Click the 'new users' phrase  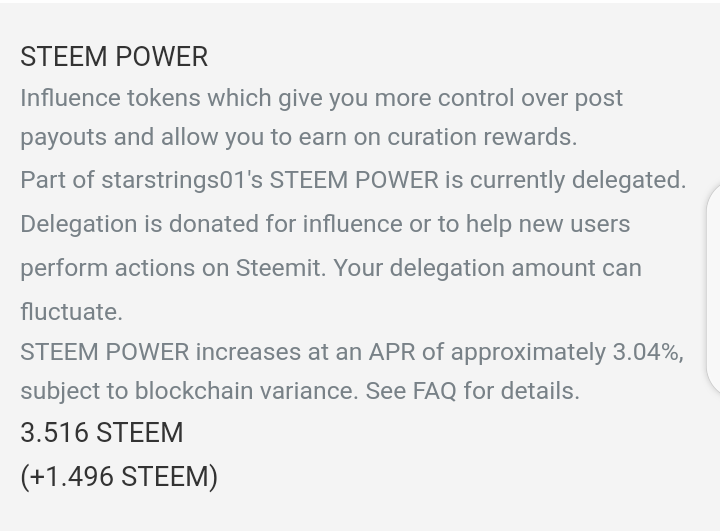(574, 224)
